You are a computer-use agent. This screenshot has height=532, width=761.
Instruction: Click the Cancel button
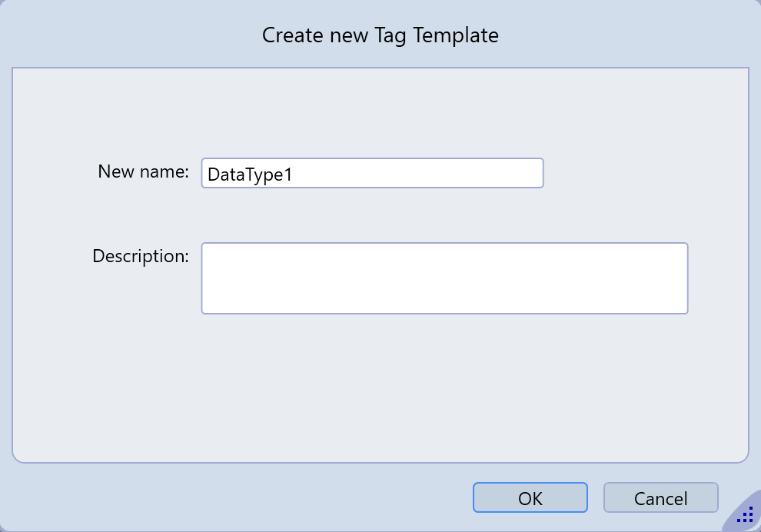pyautogui.click(x=660, y=497)
